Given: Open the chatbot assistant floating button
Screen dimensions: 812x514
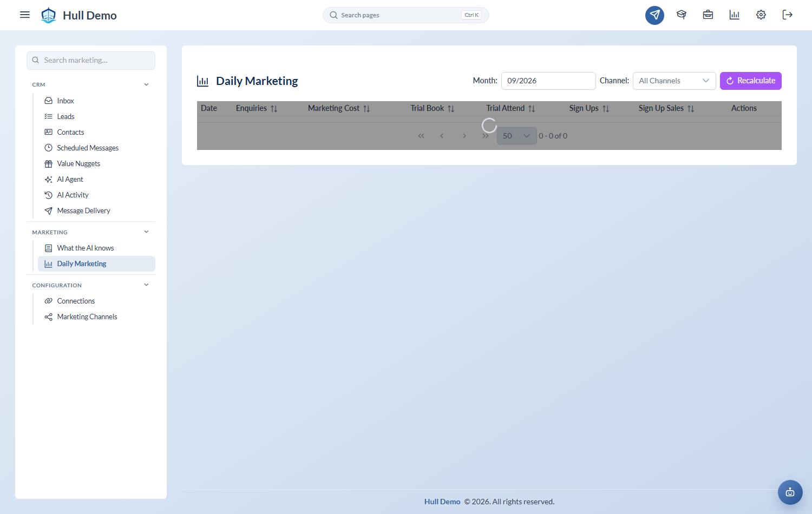Looking at the screenshot, I should coord(790,492).
